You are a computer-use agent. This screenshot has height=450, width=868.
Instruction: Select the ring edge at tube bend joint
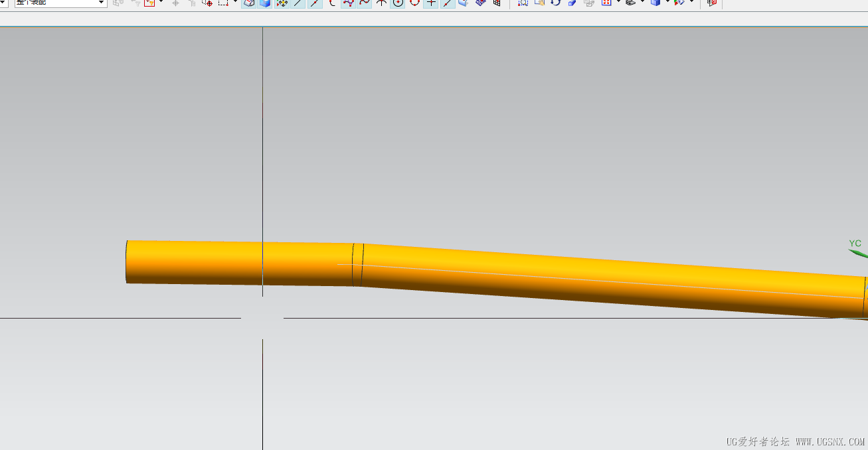click(357, 265)
